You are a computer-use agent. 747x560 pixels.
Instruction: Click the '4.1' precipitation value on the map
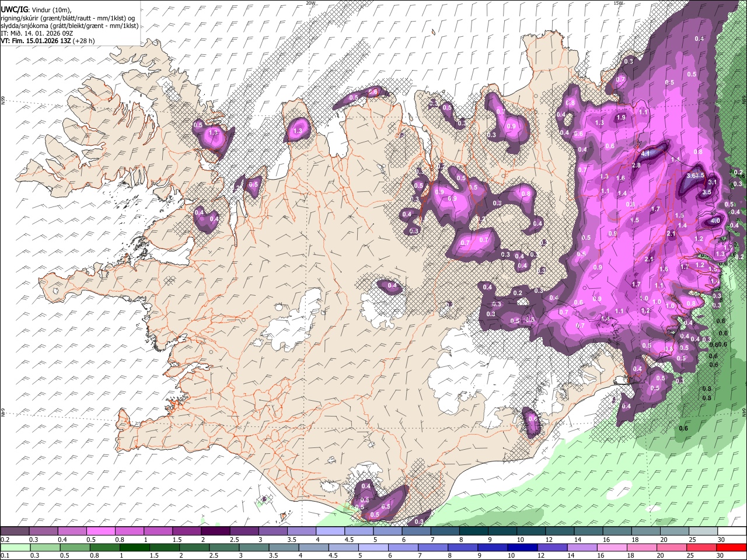point(645,153)
